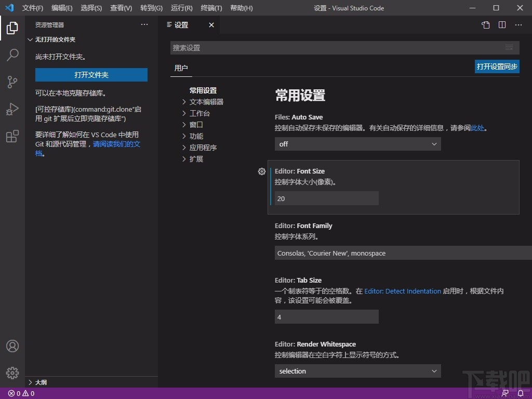Open the 查看(V) menu
The height and width of the screenshot is (399, 532).
[x=121, y=8]
